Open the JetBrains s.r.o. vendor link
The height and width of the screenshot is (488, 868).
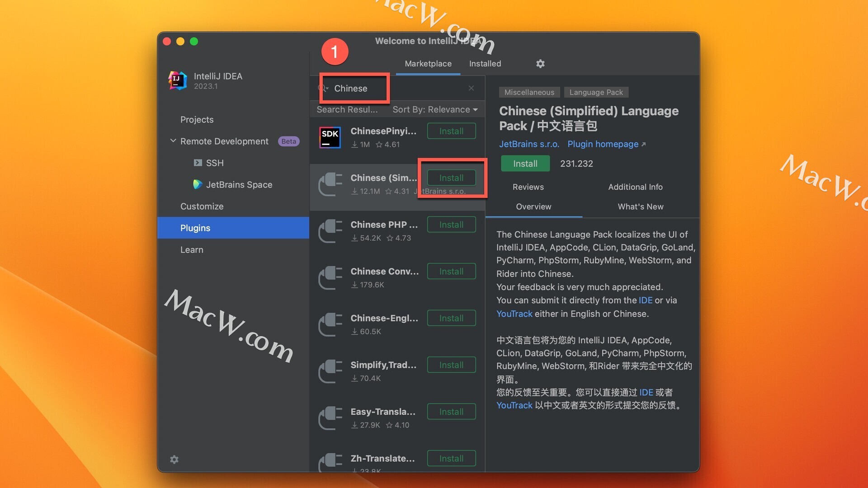529,144
